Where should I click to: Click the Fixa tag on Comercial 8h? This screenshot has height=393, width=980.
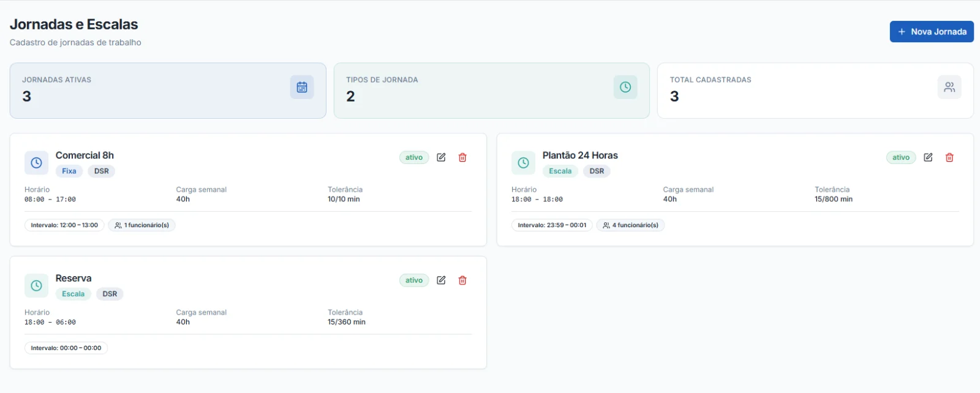pyautogui.click(x=69, y=171)
